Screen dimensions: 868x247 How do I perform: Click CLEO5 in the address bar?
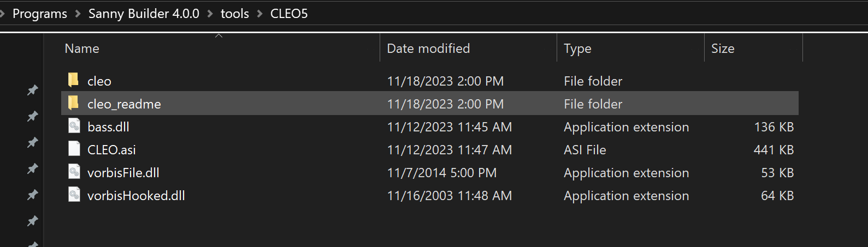pos(289,14)
